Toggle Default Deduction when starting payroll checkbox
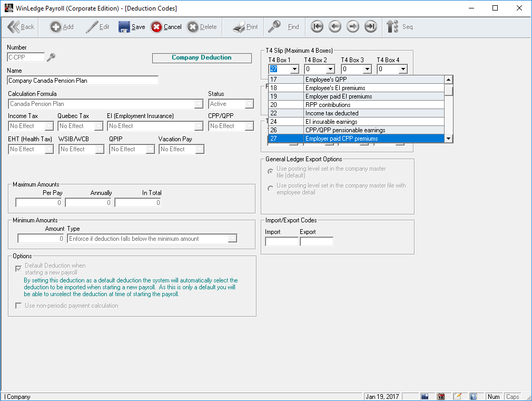532x401 pixels. pos(19,269)
